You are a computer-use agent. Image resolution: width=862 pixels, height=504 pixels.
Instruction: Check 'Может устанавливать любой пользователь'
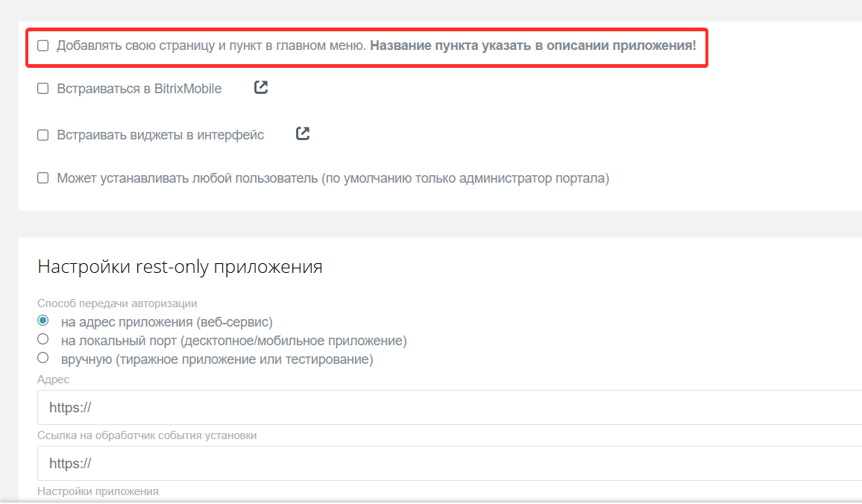[43, 177]
